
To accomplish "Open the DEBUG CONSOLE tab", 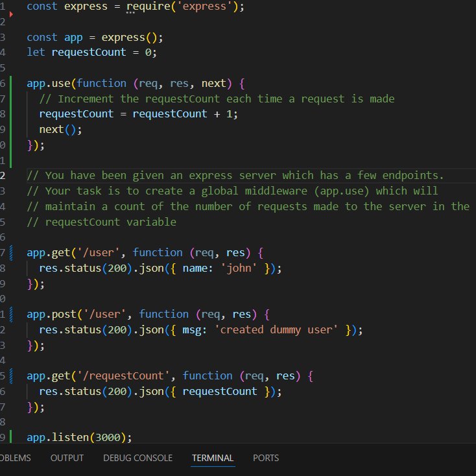I will pos(138,458).
